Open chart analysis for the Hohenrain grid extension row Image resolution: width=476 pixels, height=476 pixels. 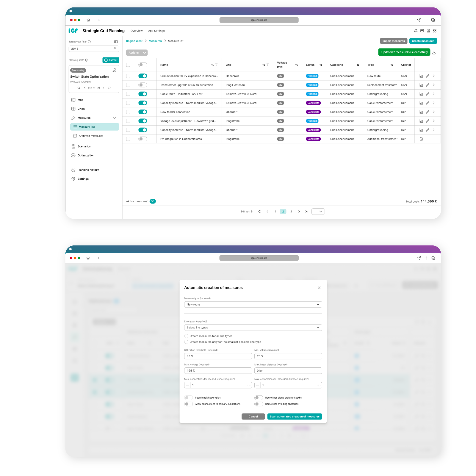pyautogui.click(x=421, y=76)
